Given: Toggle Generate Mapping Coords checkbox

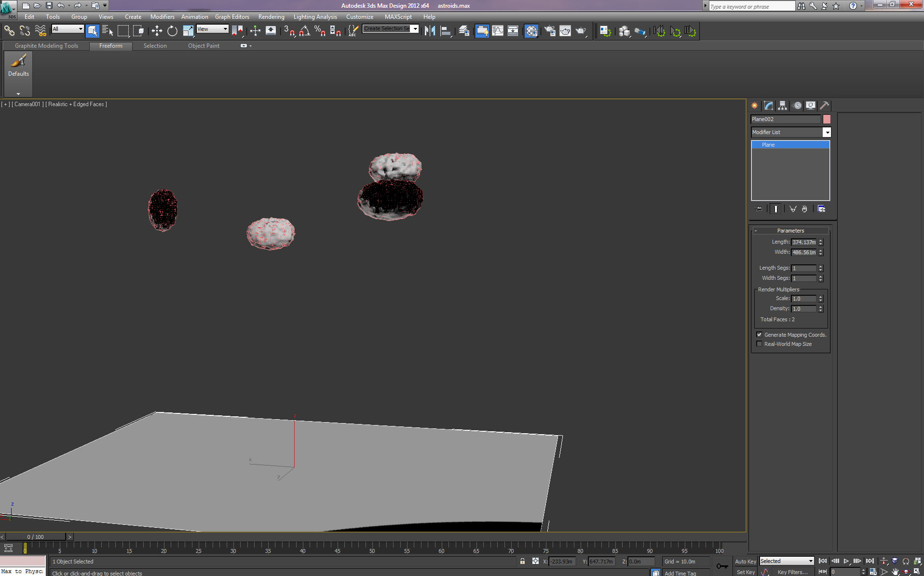Looking at the screenshot, I should (x=760, y=335).
